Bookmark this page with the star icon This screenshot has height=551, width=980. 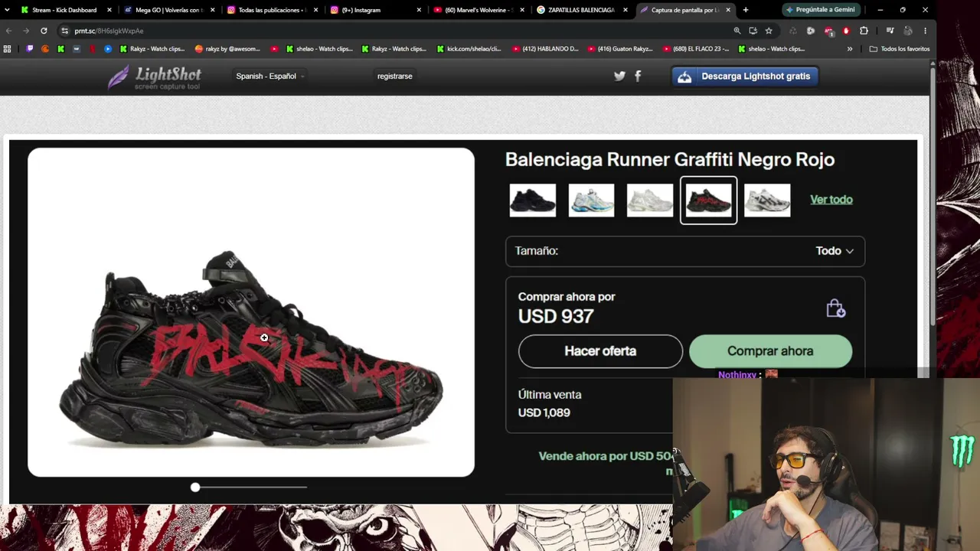(x=769, y=31)
